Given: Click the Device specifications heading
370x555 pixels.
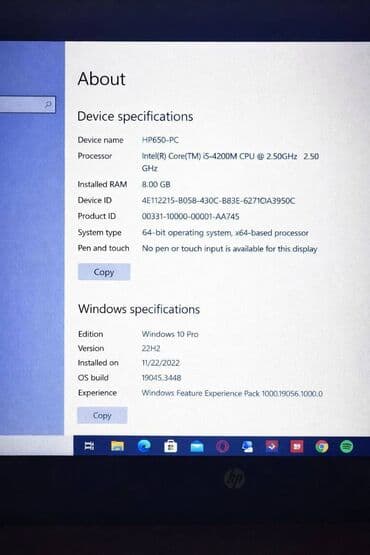Looking at the screenshot, I should (x=135, y=116).
